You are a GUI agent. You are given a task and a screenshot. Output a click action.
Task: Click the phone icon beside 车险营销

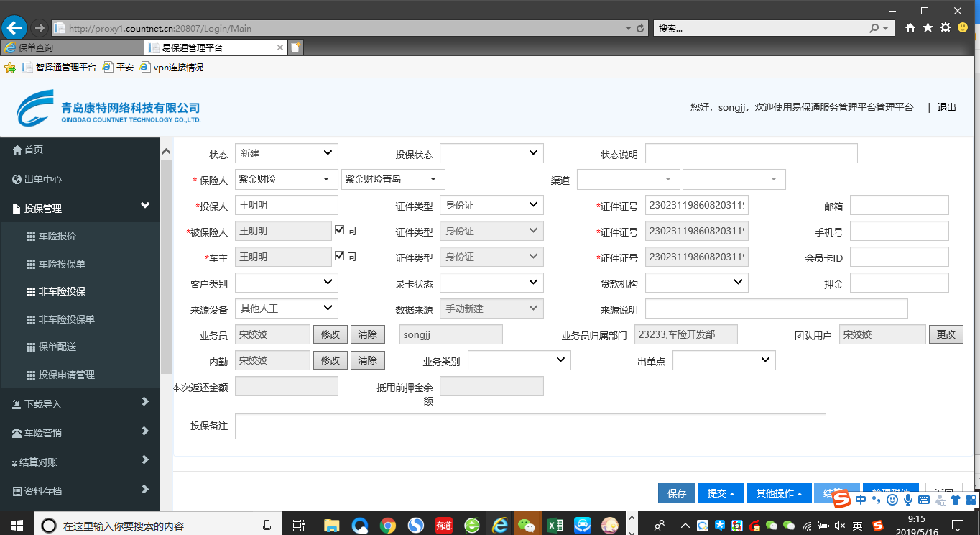tap(17, 434)
